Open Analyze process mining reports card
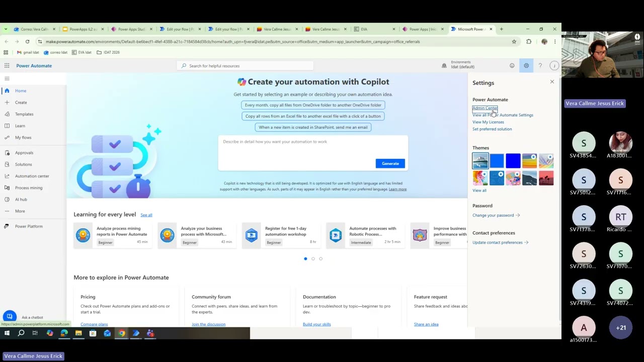This screenshot has height=362, width=644. (x=113, y=235)
